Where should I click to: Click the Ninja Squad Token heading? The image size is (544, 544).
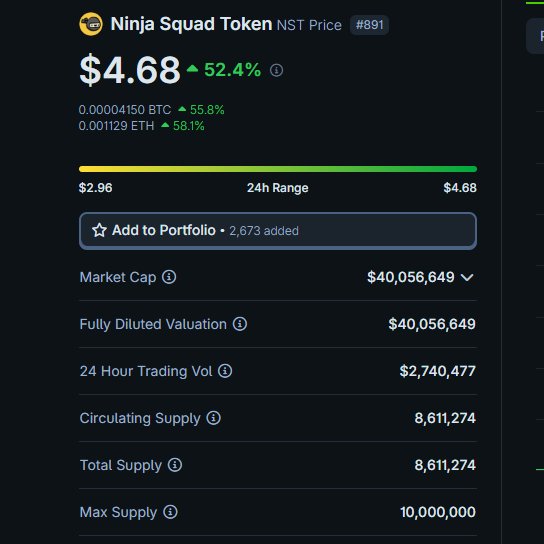click(x=191, y=24)
